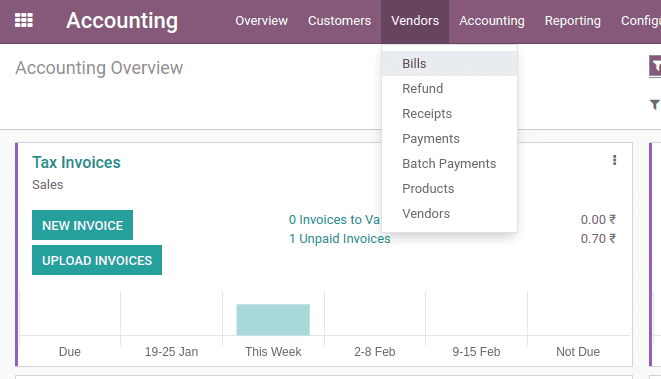The image size is (661, 379).
Task: Choose Payments in the Vendors dropdown
Action: coord(449,138)
